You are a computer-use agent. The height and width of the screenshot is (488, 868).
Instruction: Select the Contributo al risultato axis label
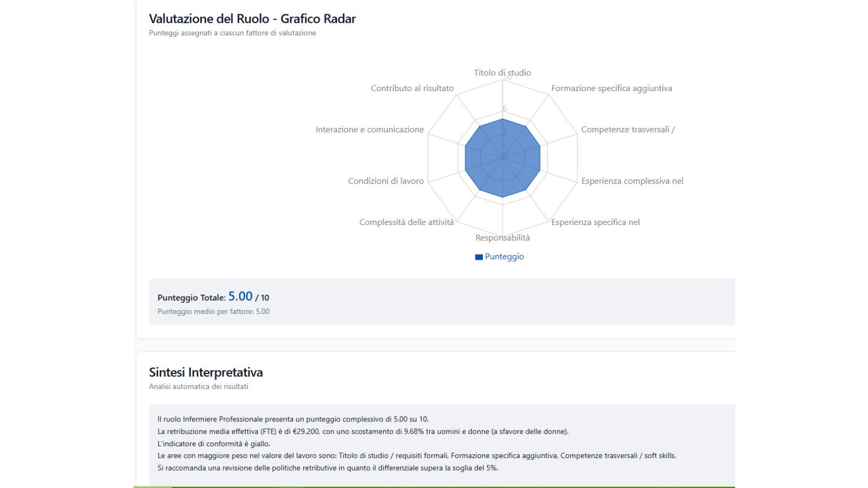coord(412,88)
